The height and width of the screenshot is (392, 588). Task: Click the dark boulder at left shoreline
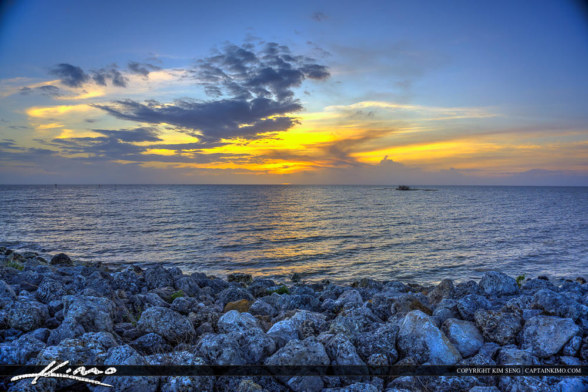pos(61,259)
